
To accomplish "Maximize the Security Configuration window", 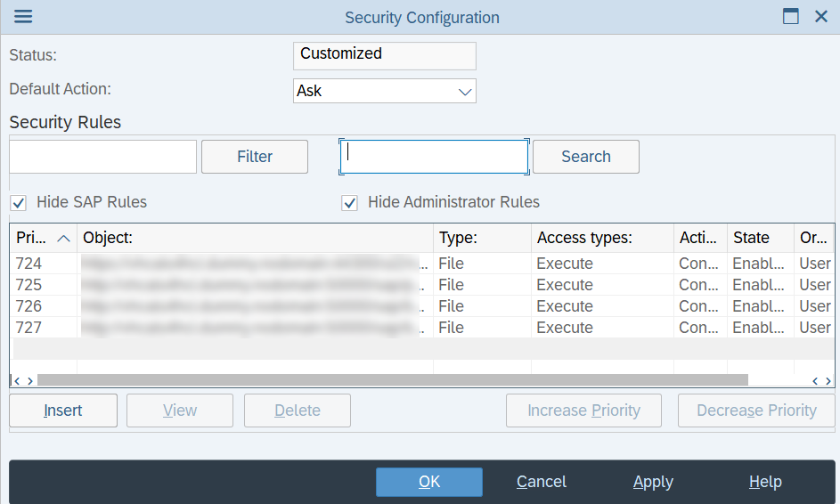I will (790, 17).
